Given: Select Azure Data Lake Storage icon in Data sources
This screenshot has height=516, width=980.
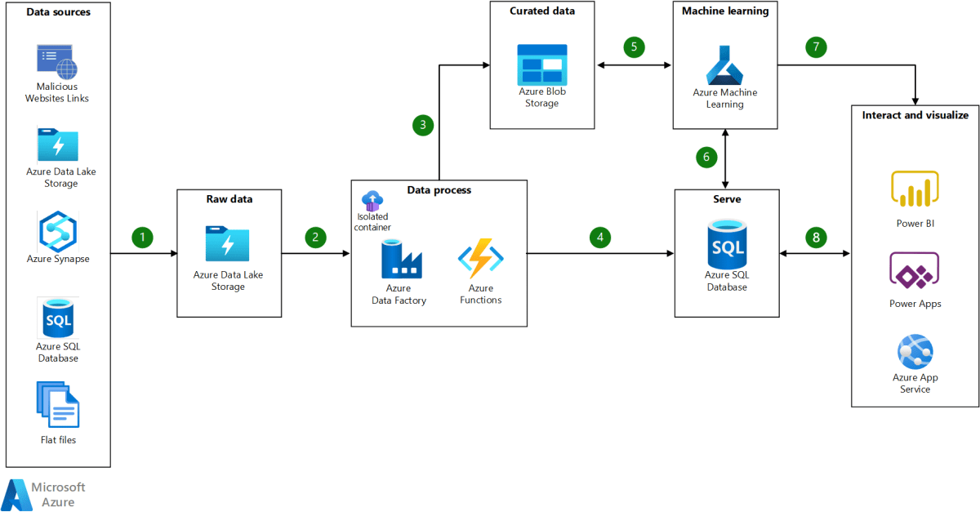Looking at the screenshot, I should click(58, 145).
